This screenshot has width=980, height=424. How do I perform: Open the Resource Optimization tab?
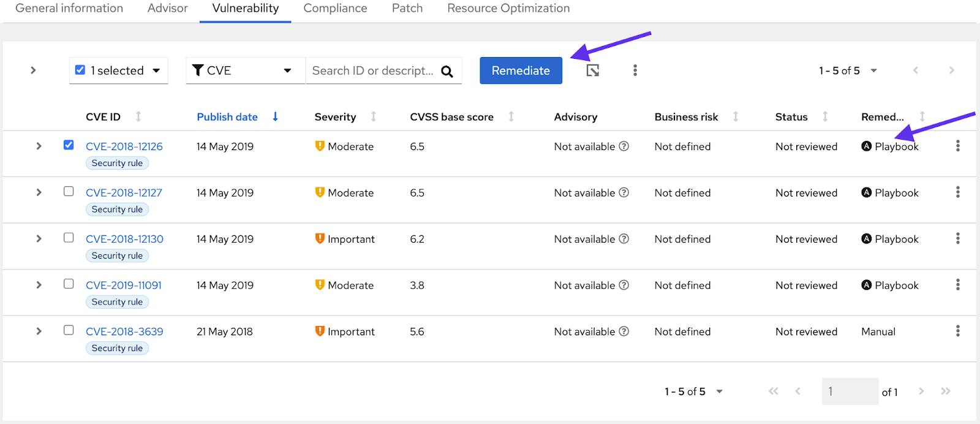tap(508, 9)
